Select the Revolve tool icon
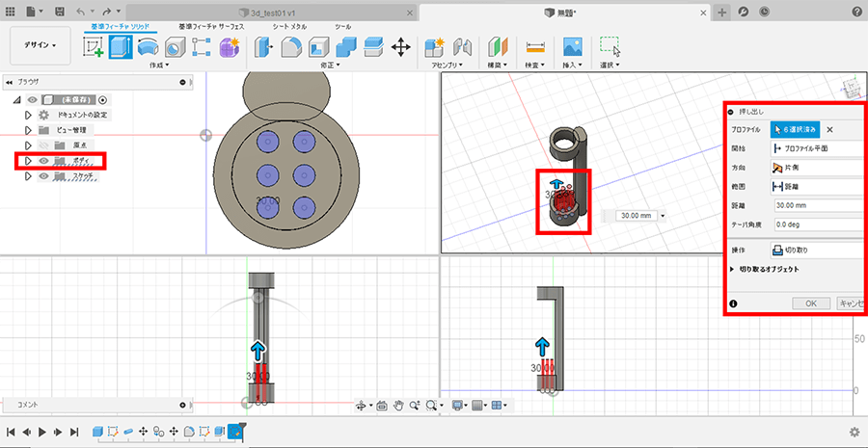Image resolution: width=868 pixels, height=448 pixels. [x=148, y=47]
